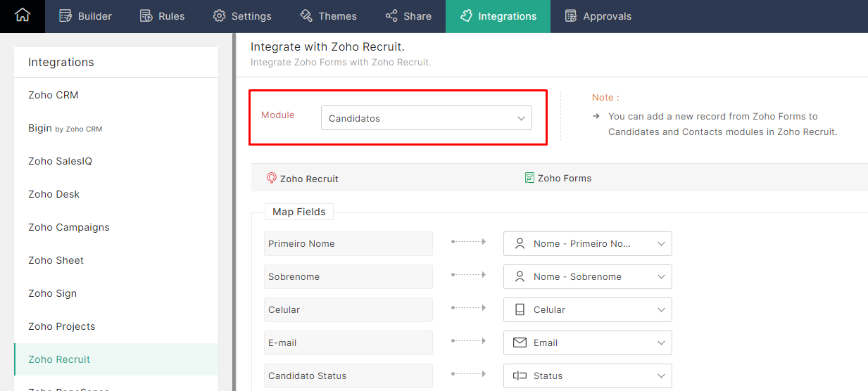Open the Builder tab
This screenshot has width=868, height=391.
click(85, 16)
